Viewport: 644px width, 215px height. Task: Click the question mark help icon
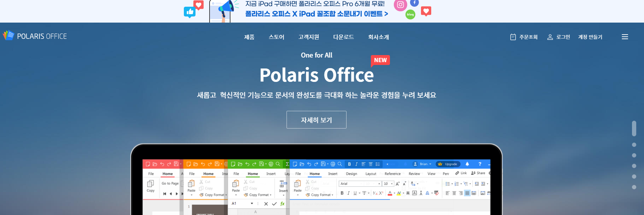[480, 164]
